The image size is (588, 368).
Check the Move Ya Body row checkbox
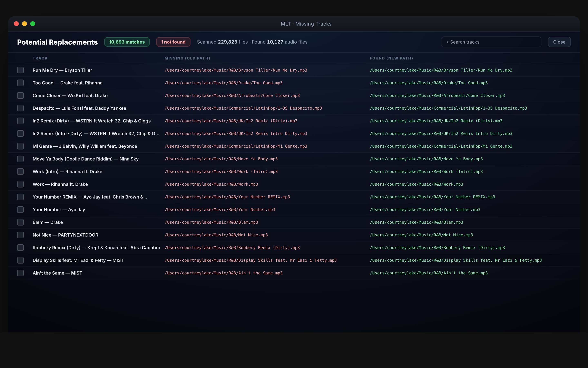pos(20,159)
